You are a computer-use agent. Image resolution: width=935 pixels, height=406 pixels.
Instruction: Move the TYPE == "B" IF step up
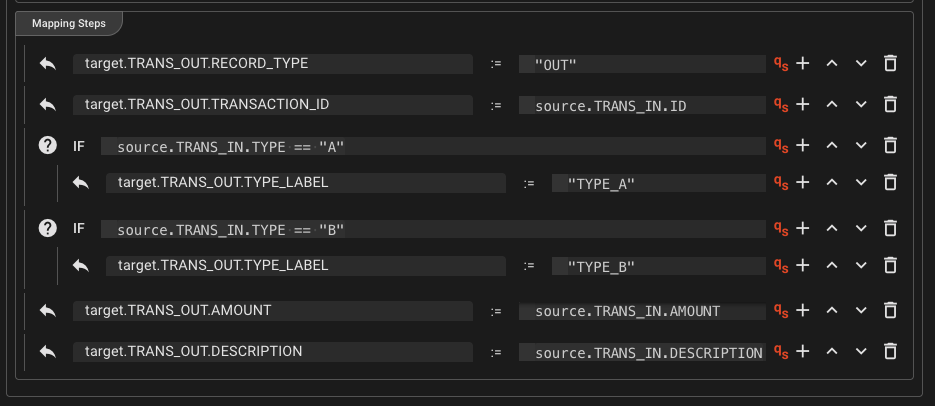pyautogui.click(x=831, y=229)
